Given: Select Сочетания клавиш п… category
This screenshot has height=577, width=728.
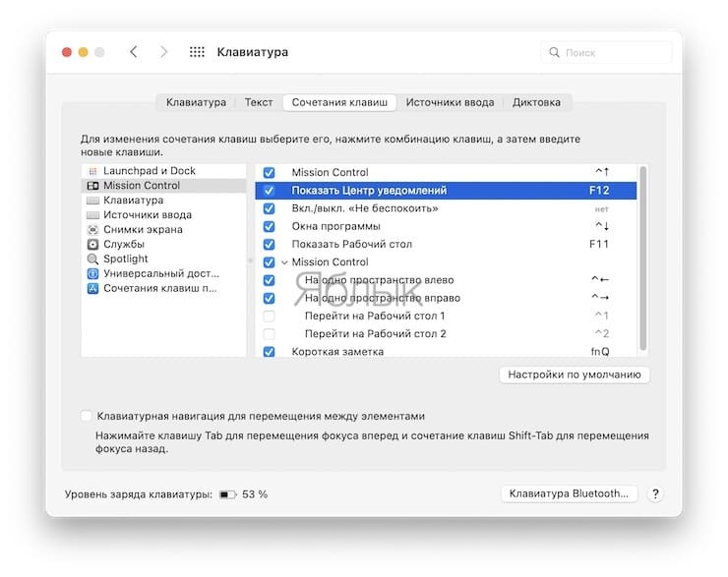Looking at the screenshot, I should click(163, 289).
